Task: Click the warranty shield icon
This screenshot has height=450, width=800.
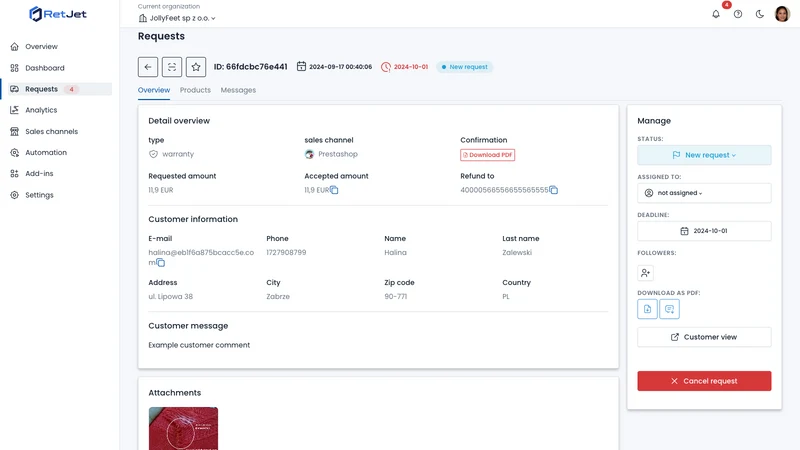Action: (x=153, y=154)
